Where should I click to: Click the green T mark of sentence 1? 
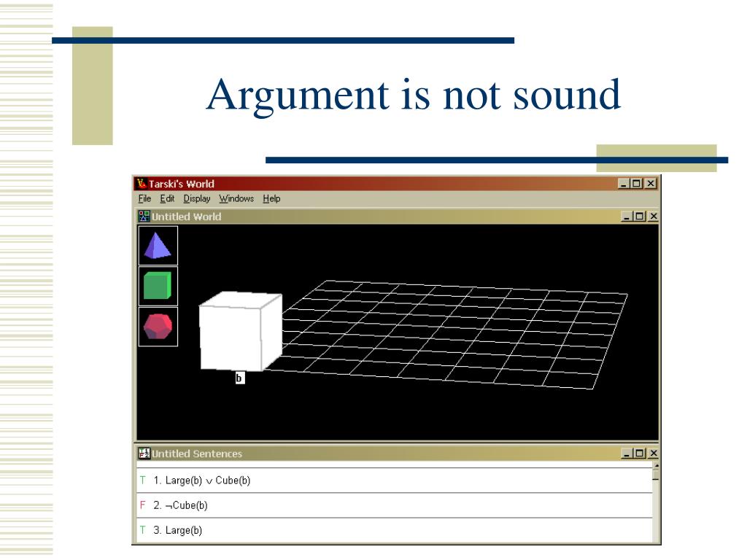pyautogui.click(x=142, y=480)
